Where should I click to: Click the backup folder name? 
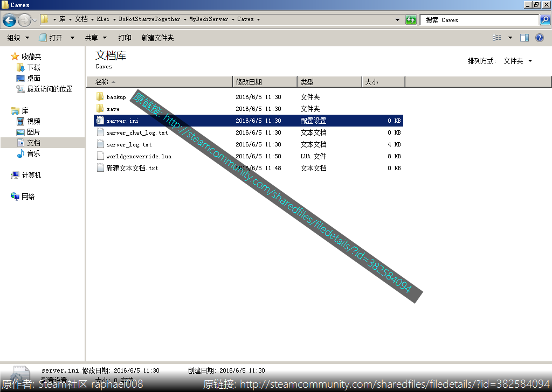pyautogui.click(x=116, y=97)
